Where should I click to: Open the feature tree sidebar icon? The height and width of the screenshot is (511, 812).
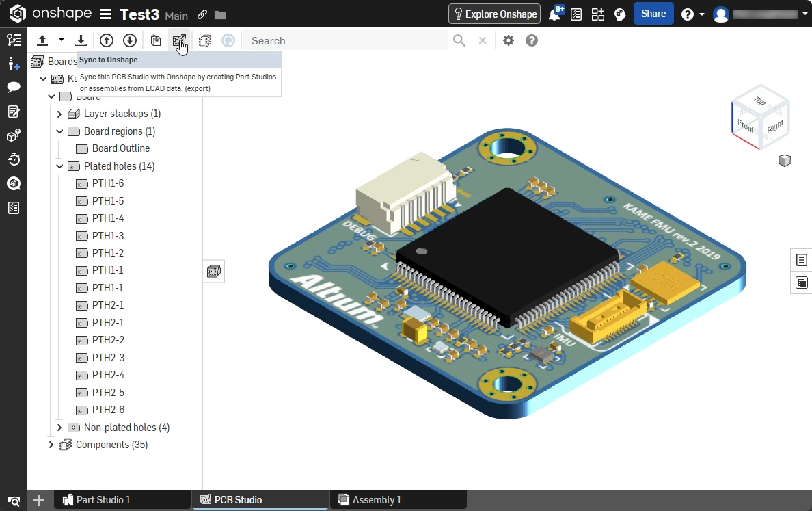(14, 40)
